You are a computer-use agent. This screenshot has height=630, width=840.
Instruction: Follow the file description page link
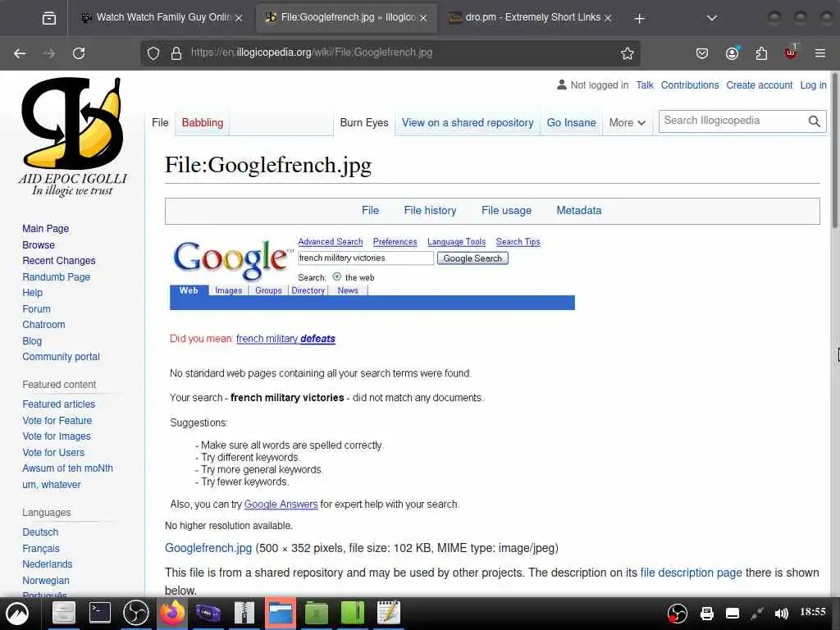[691, 573]
